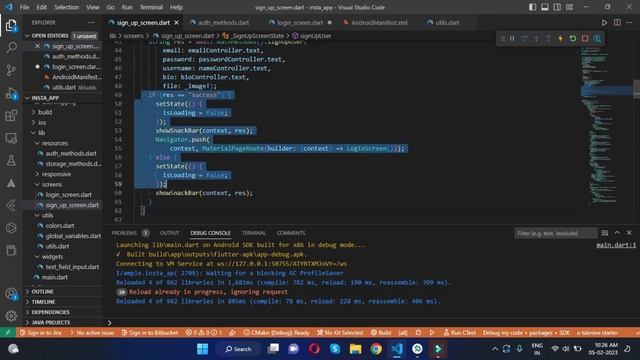The width and height of the screenshot is (640, 360).
Task: Split the editor to the right
Action: tap(617, 22)
